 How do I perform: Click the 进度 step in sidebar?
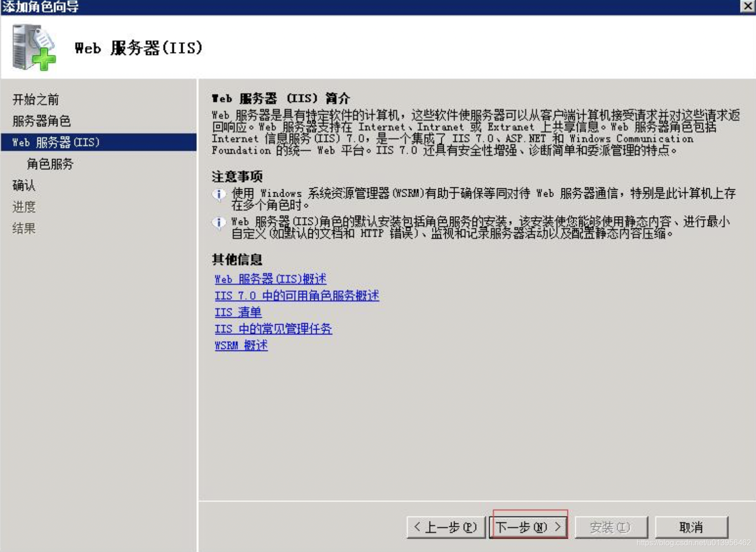pos(24,207)
